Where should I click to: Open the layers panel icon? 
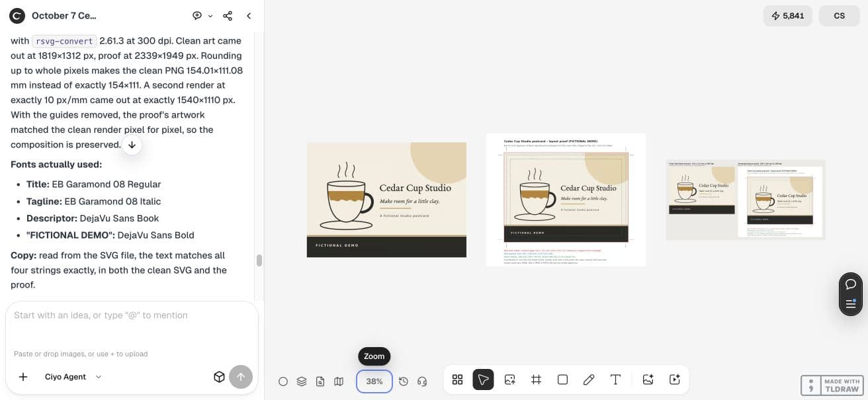click(x=302, y=381)
